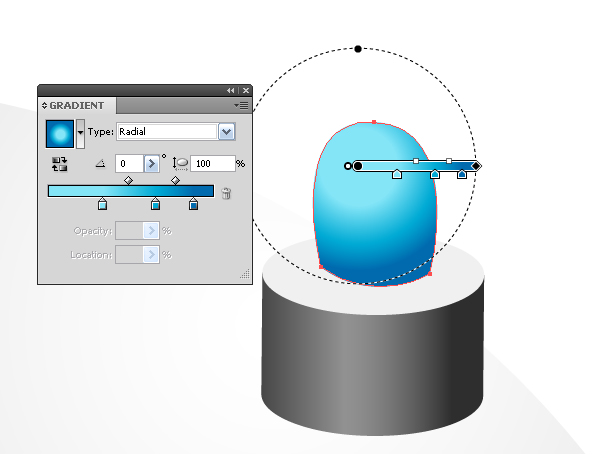Expand the Location value arrow
This screenshot has height=454, width=600.
coord(152,255)
